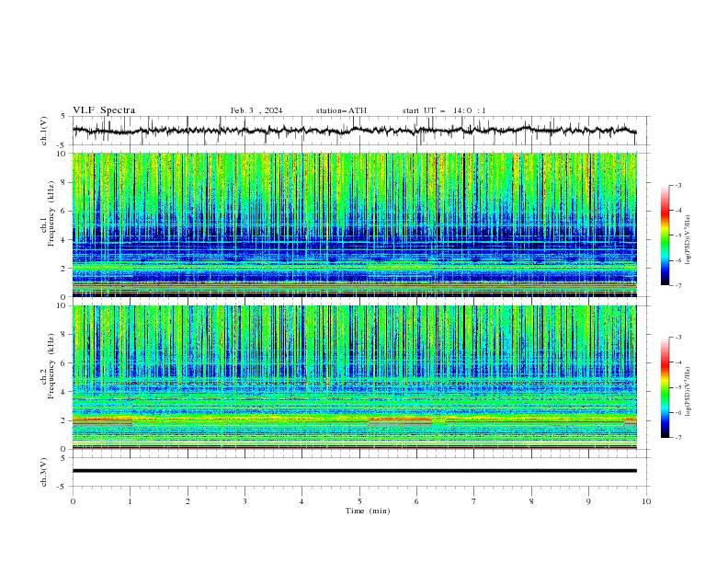Screen dimensions: 728x563
Task: Click the "3" tick on the time axis
Action: point(245,501)
